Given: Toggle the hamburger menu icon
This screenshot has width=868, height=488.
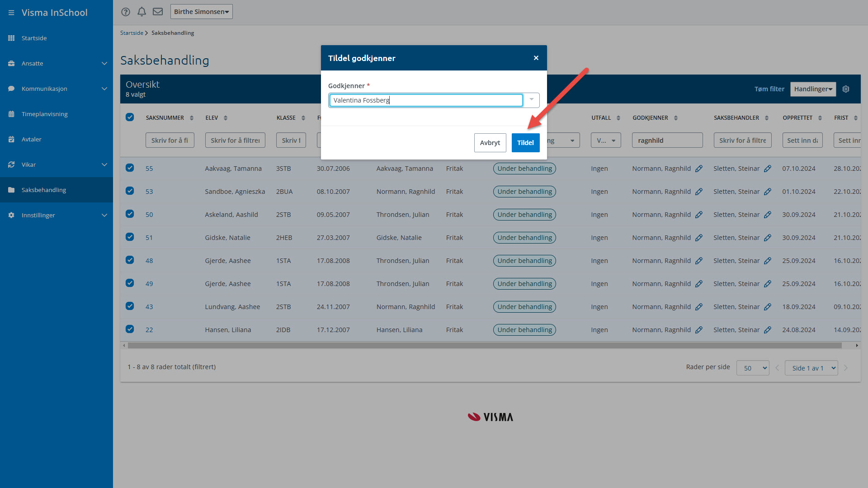Looking at the screenshot, I should point(11,13).
